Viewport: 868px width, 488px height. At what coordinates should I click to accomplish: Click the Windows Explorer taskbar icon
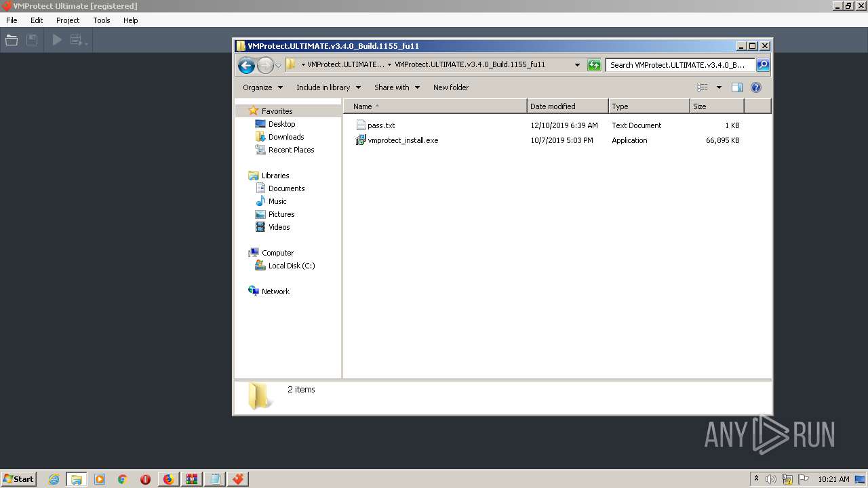(77, 479)
